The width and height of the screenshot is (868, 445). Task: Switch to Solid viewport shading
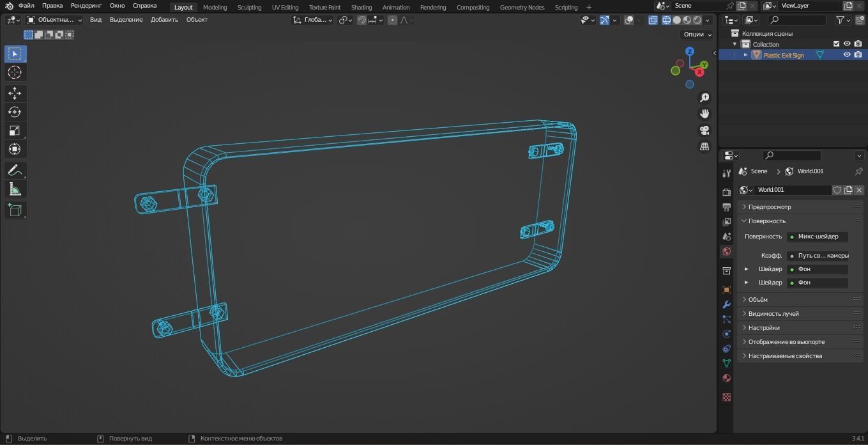pyautogui.click(x=677, y=20)
